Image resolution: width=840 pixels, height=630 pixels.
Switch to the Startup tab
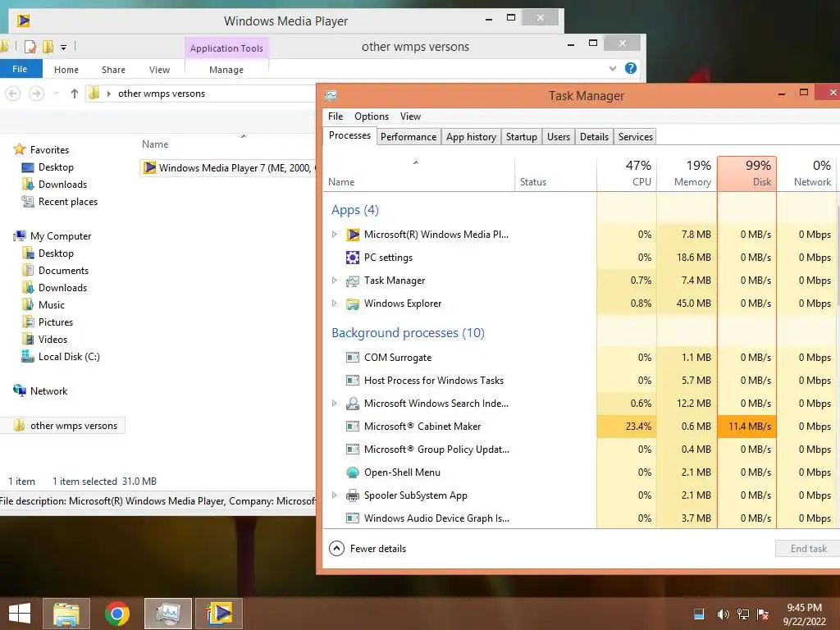tap(521, 137)
